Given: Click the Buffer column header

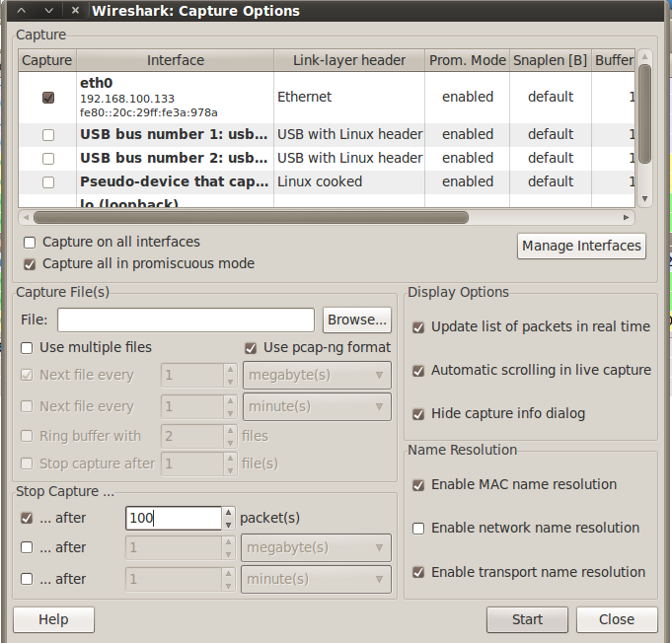Looking at the screenshot, I should (614, 60).
